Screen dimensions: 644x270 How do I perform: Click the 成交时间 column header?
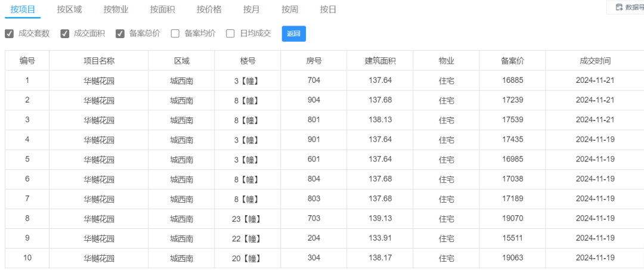(595, 61)
